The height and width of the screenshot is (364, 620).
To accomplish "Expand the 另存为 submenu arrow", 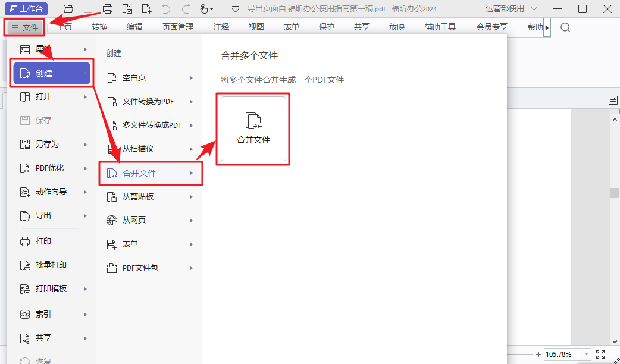I will click(86, 145).
